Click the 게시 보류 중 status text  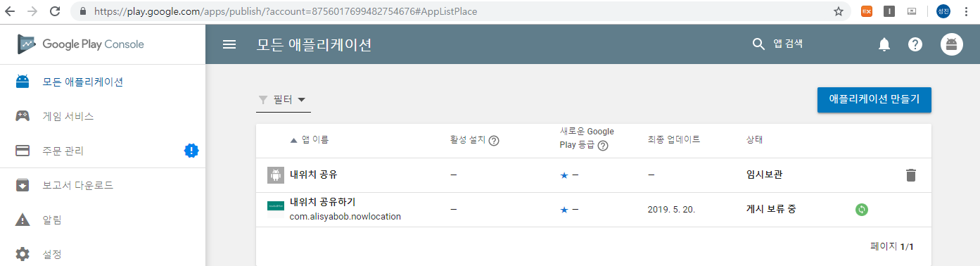point(771,209)
